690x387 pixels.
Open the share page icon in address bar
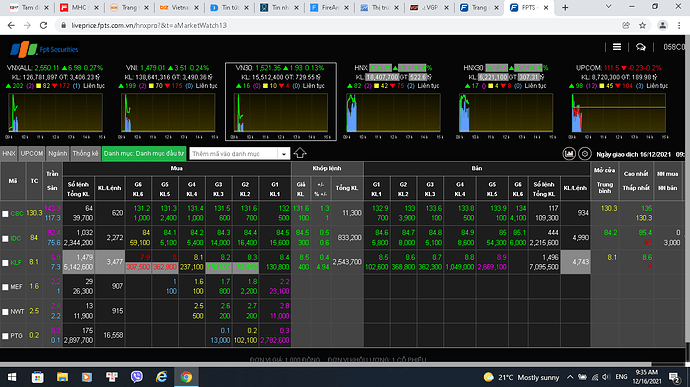point(626,26)
